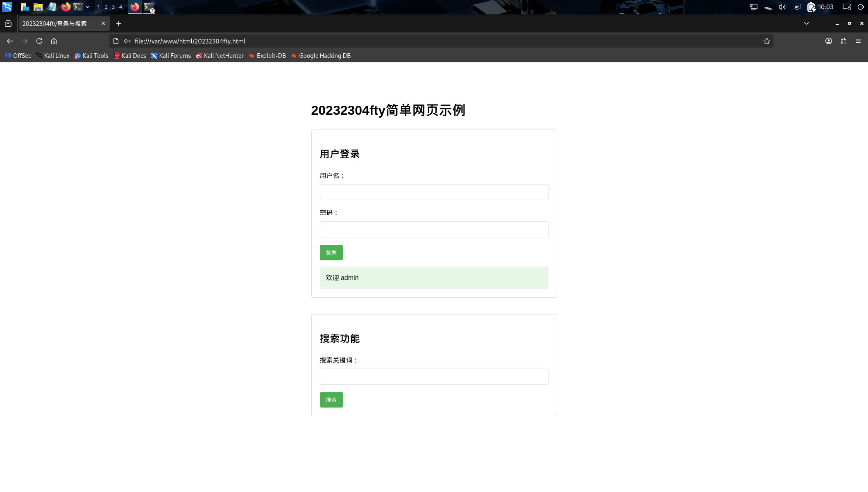This screenshot has width=868, height=492.
Task: Switch to workspace 3 in taskbar
Action: pos(113,7)
